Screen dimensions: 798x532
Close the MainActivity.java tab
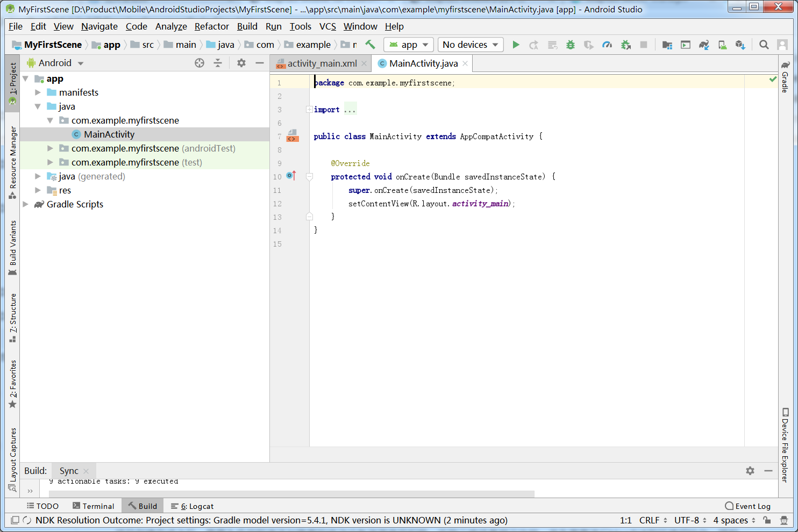465,63
